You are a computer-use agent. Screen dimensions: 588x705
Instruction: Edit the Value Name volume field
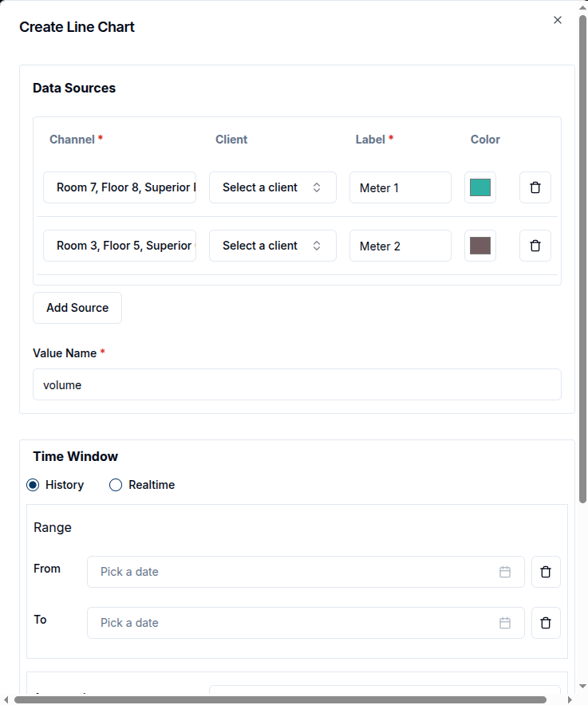(297, 384)
